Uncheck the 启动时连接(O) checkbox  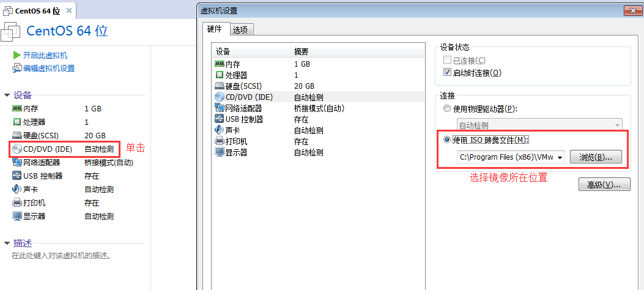click(x=447, y=73)
